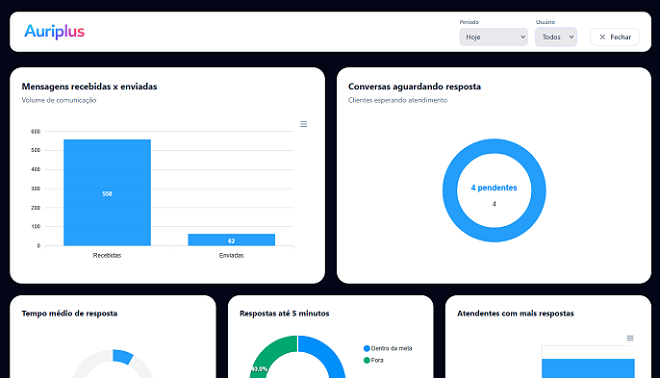
Task: Click the '4 pendentes' label in the donut
Action: click(494, 188)
